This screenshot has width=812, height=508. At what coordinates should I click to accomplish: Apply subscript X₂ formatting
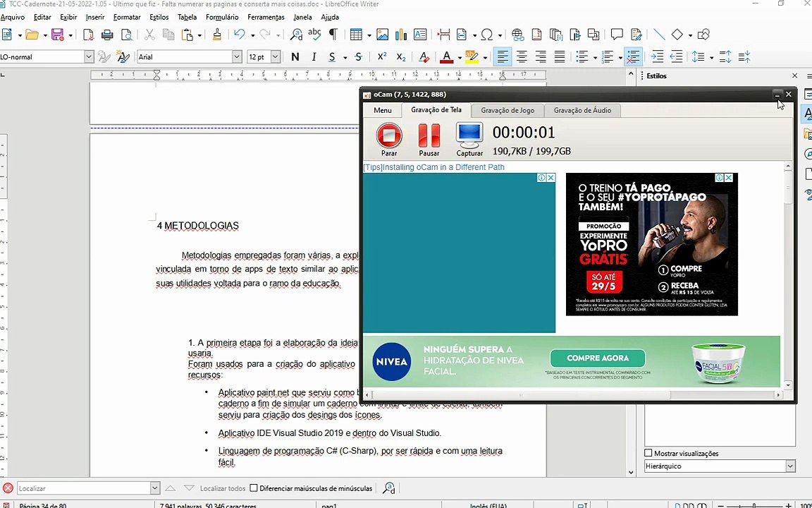[x=401, y=57]
